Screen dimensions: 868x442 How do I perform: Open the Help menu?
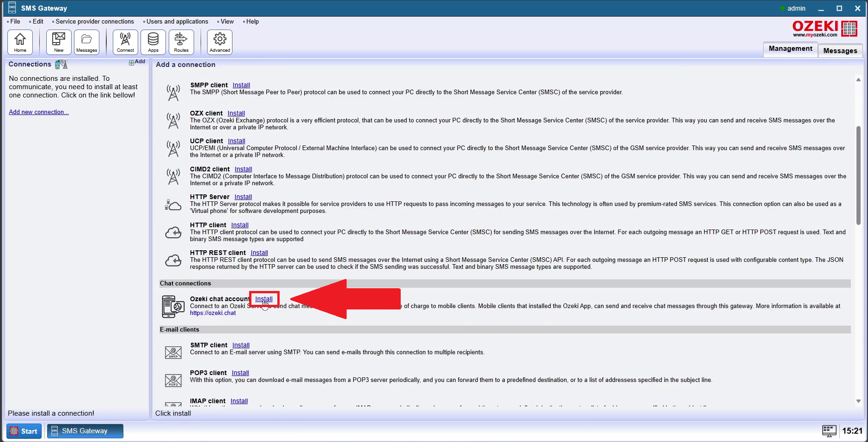click(252, 22)
